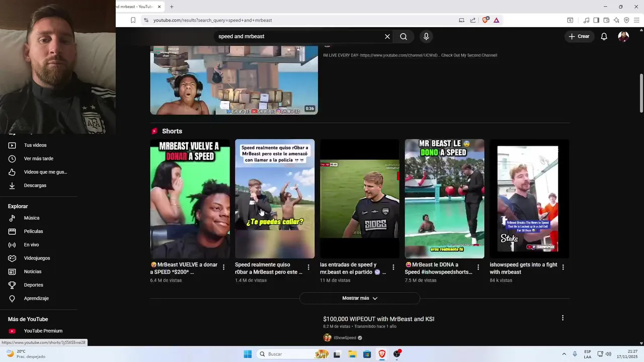Open YouTube notifications bell

[x=604, y=36]
